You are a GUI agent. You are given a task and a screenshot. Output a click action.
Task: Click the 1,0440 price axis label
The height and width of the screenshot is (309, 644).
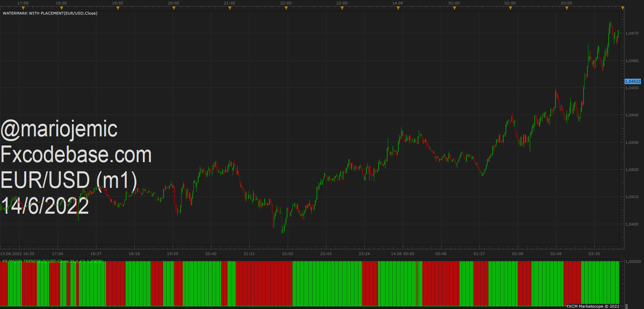[x=632, y=115]
